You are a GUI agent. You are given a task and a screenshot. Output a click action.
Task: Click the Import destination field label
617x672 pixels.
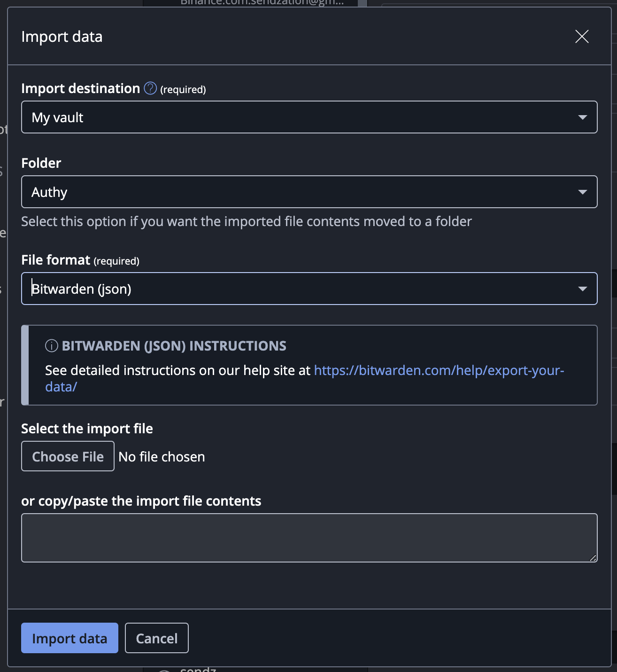80,88
